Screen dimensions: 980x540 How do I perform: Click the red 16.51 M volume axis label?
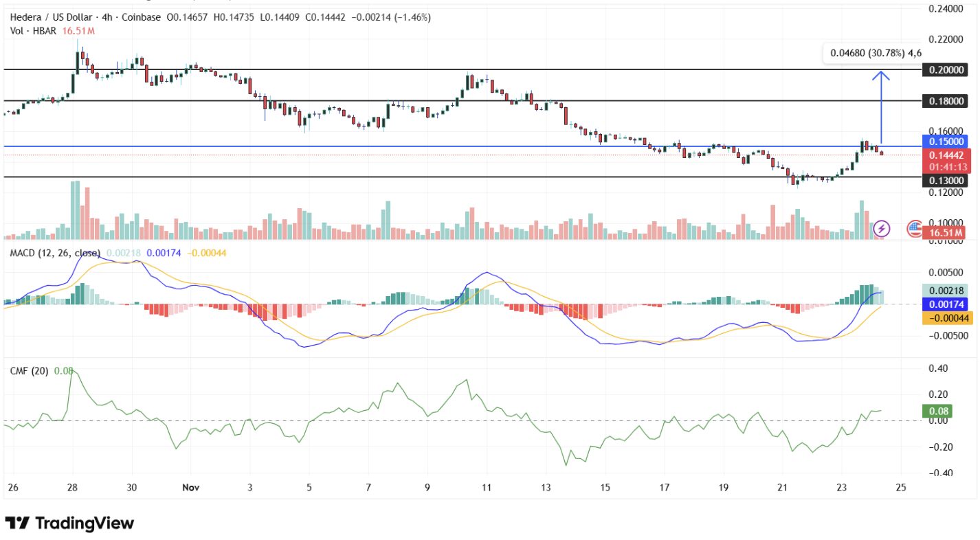[945, 234]
